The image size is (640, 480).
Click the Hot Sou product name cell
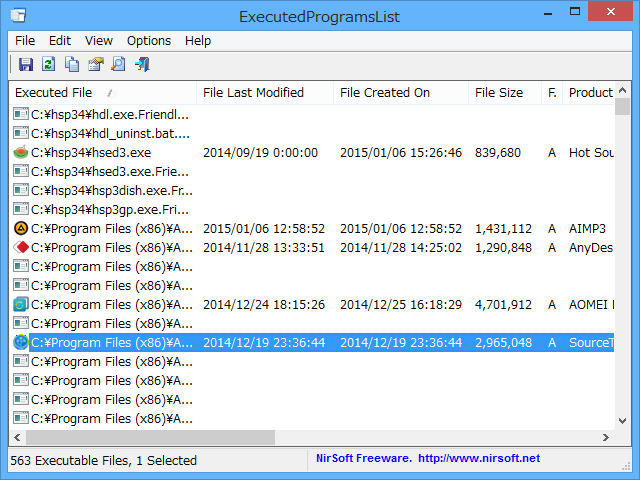point(591,153)
